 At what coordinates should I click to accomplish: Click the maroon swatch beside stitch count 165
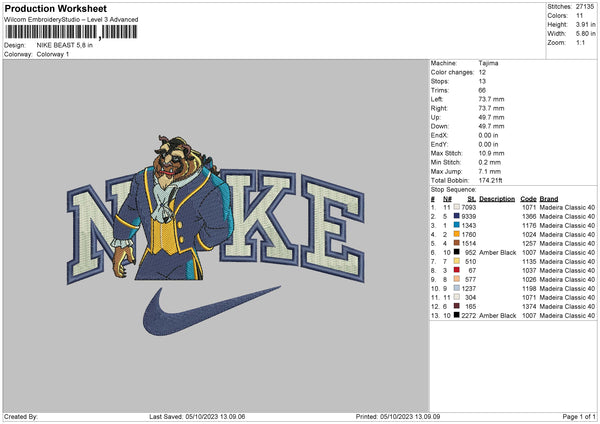click(457, 306)
